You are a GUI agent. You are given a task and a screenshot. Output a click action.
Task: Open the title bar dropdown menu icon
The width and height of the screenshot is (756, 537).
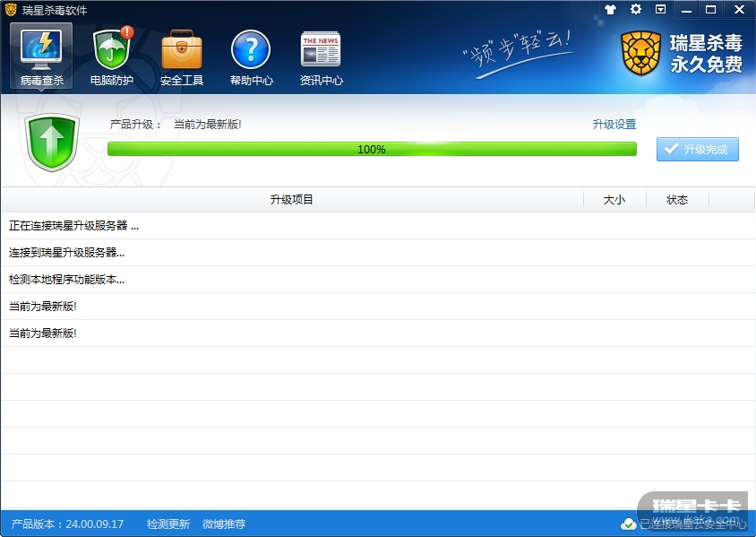pos(660,9)
